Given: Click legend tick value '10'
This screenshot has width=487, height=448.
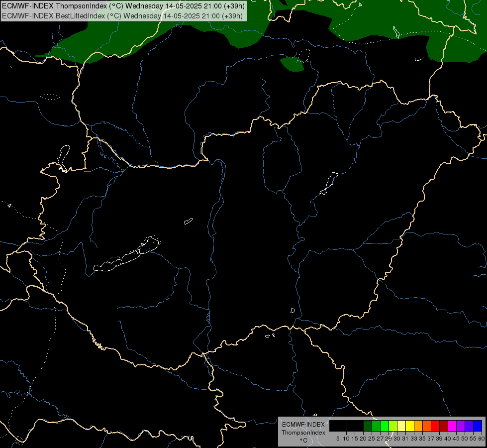Looking at the screenshot, I should (346, 439).
